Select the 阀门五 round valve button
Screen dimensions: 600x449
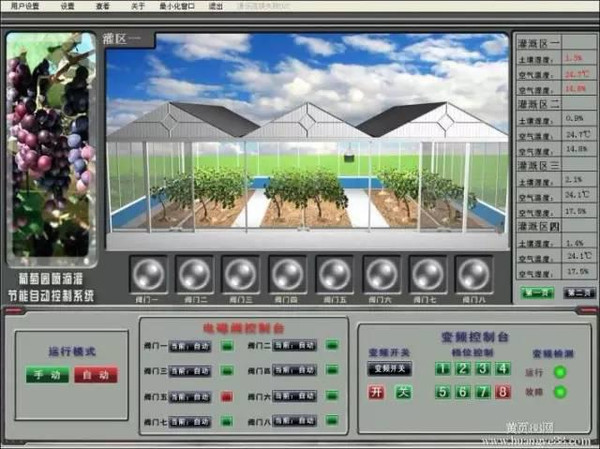click(335, 273)
